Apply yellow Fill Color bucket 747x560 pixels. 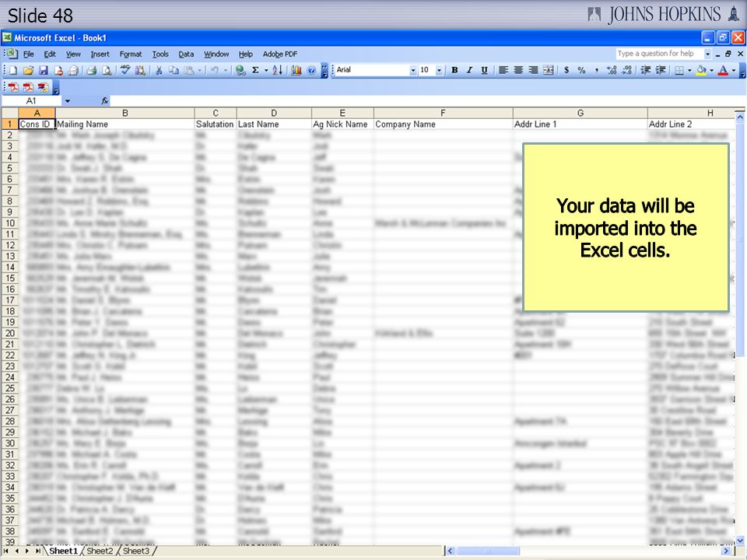point(701,71)
